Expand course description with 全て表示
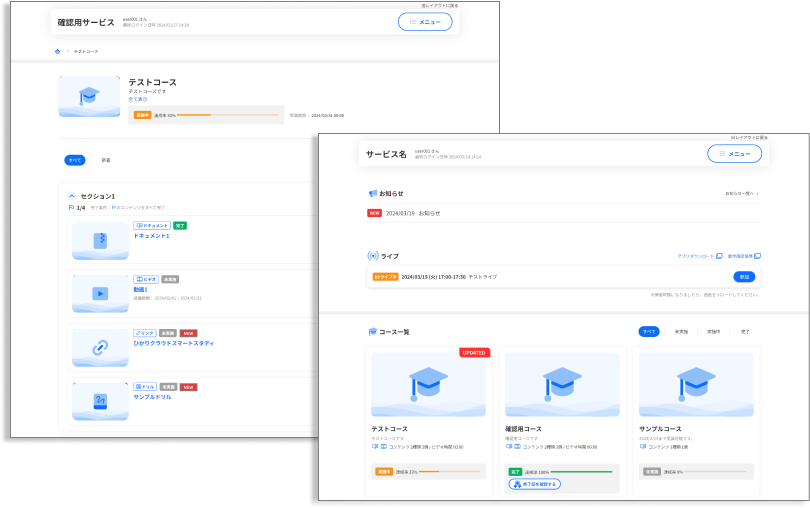The width and height of the screenshot is (810, 508). pyautogui.click(x=137, y=99)
